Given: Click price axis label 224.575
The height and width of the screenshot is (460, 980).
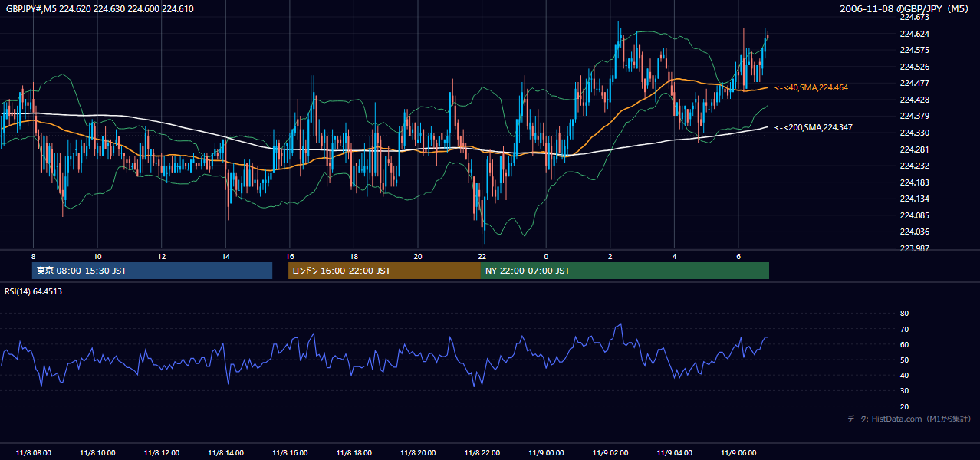Looking at the screenshot, I should pos(914,50).
